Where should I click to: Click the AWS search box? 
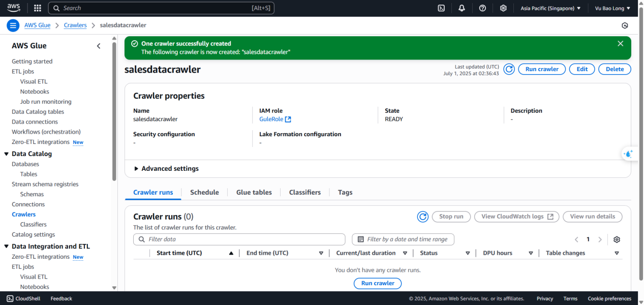161,8
